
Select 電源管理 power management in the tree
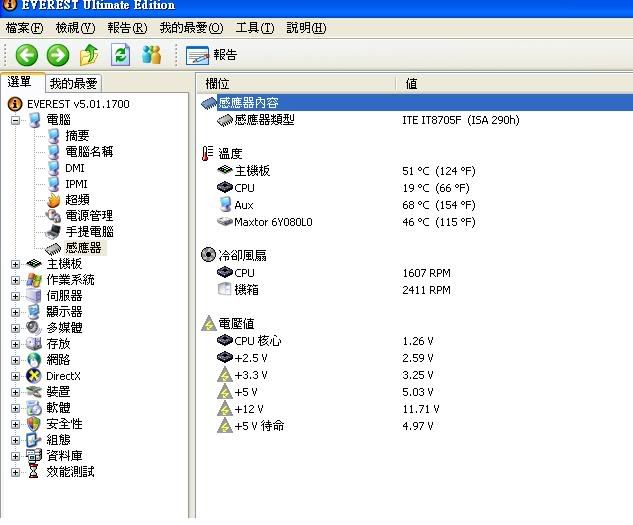[88, 216]
